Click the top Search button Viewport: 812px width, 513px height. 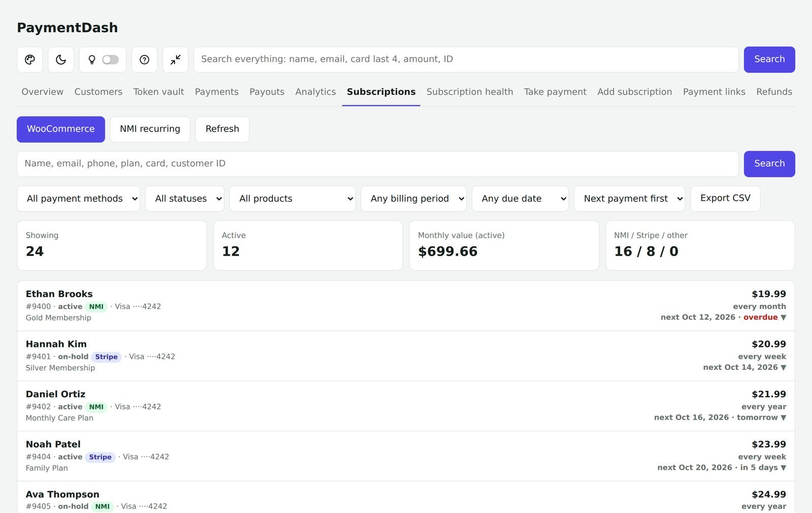(x=769, y=60)
